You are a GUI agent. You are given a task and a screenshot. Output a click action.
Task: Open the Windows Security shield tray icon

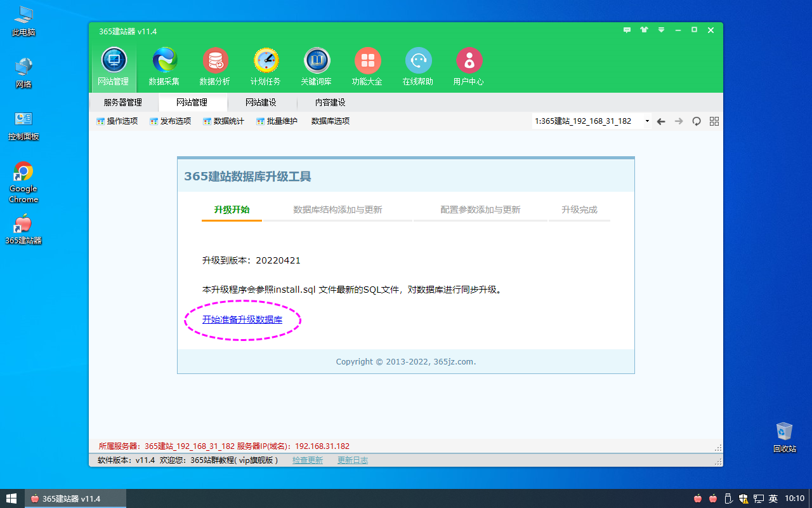click(x=743, y=498)
